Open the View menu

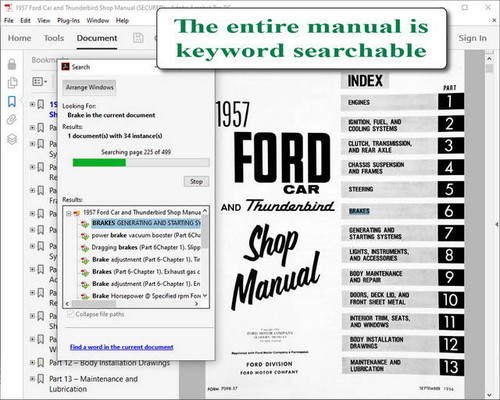pos(44,21)
